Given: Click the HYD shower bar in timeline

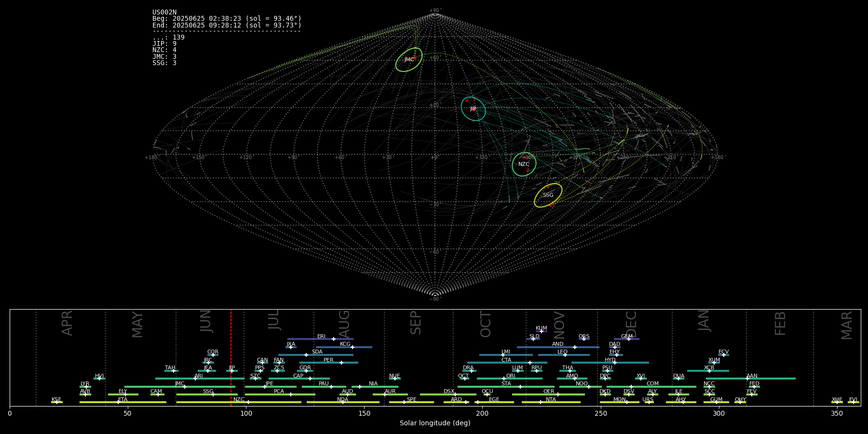Looking at the screenshot, I should pyautogui.click(x=610, y=363).
